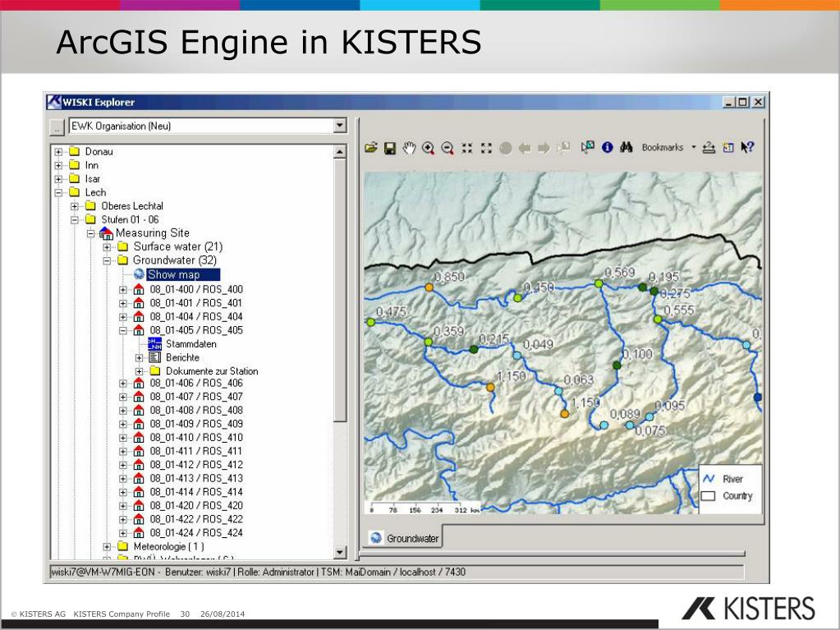Expand station 08_01-400 / ROS_400
The height and width of the screenshot is (630, 840).
click(123, 290)
